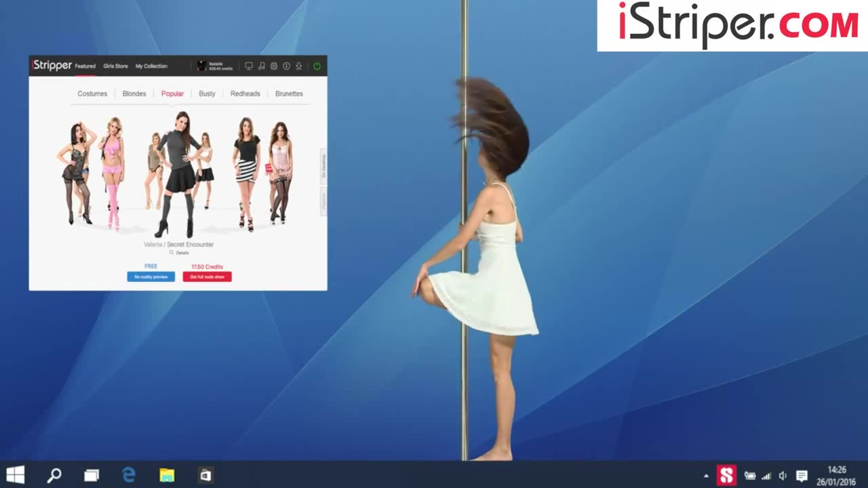The image size is (868, 488).
Task: Open the network signal tray icon
Action: click(x=766, y=476)
